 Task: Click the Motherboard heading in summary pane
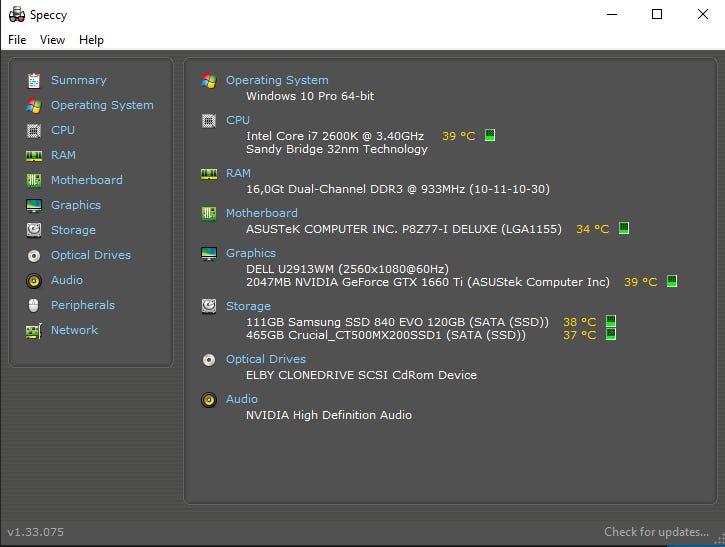(x=262, y=213)
